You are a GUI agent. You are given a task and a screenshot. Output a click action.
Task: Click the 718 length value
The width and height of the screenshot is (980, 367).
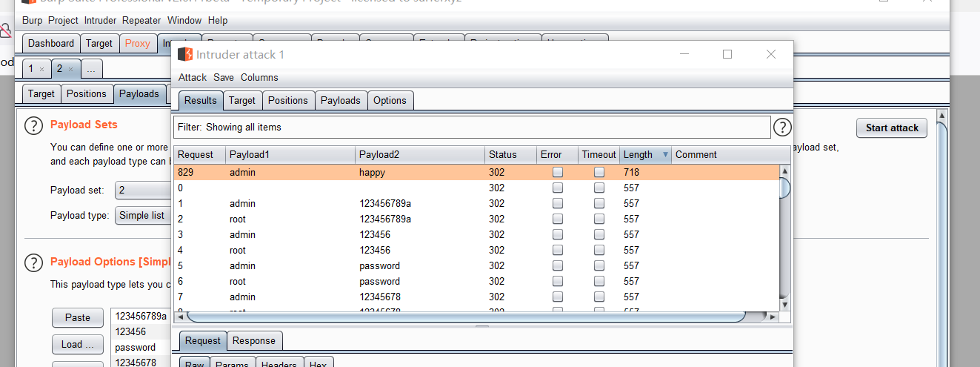pos(631,172)
